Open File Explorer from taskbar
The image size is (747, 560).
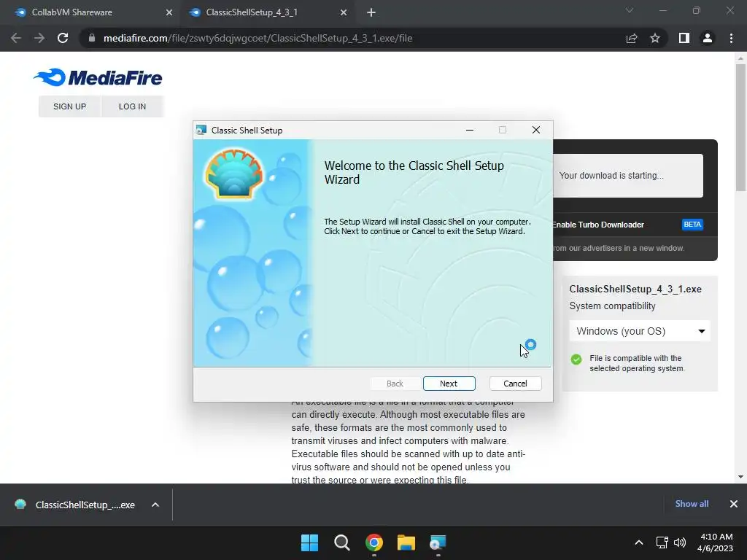tap(406, 542)
